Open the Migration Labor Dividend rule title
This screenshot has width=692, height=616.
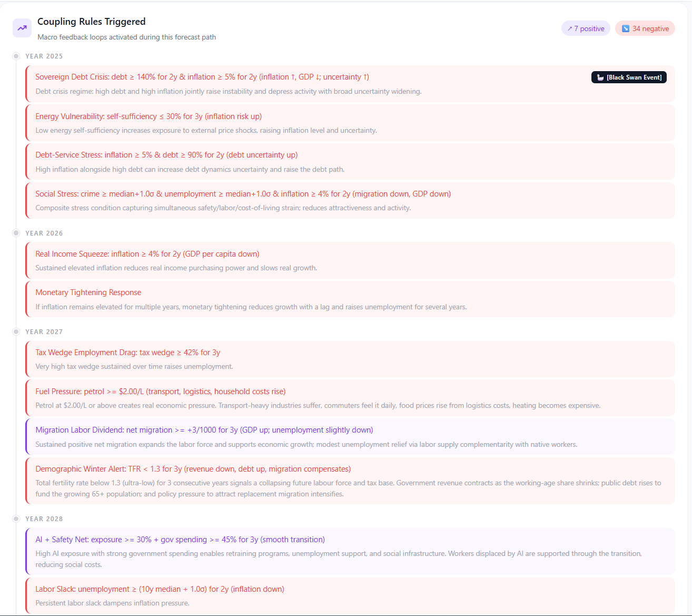[x=203, y=429]
